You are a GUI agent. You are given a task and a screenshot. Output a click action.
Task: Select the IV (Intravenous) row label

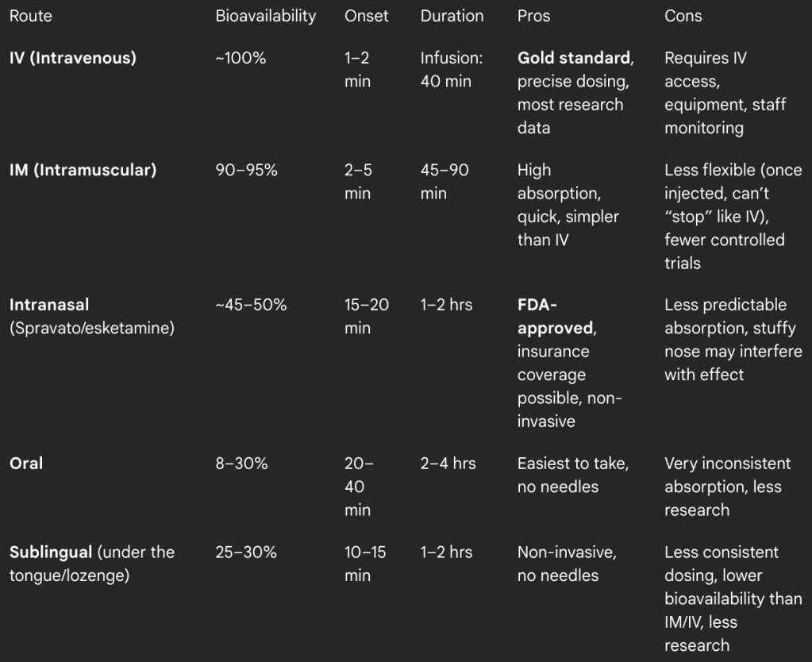click(72, 58)
